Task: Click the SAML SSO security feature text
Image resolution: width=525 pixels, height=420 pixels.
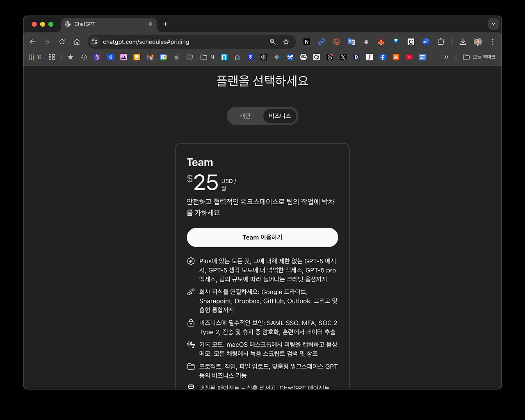Action: tap(268, 327)
